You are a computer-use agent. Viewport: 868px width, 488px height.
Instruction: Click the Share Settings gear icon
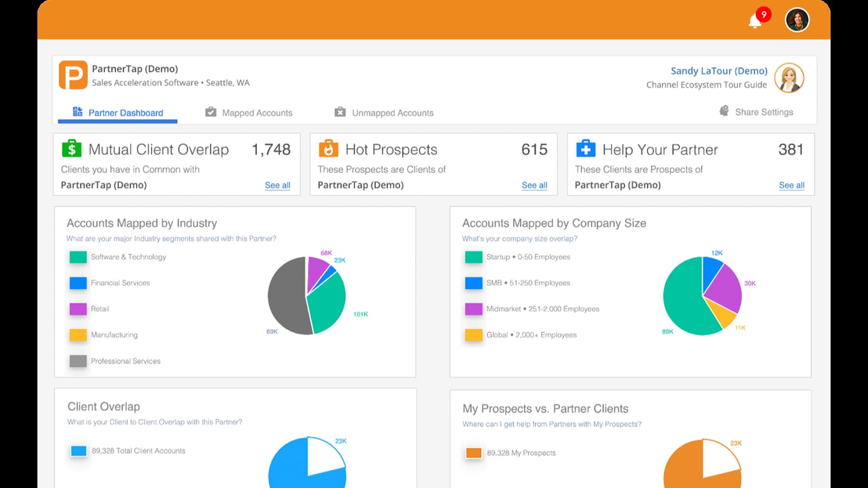[x=724, y=111]
